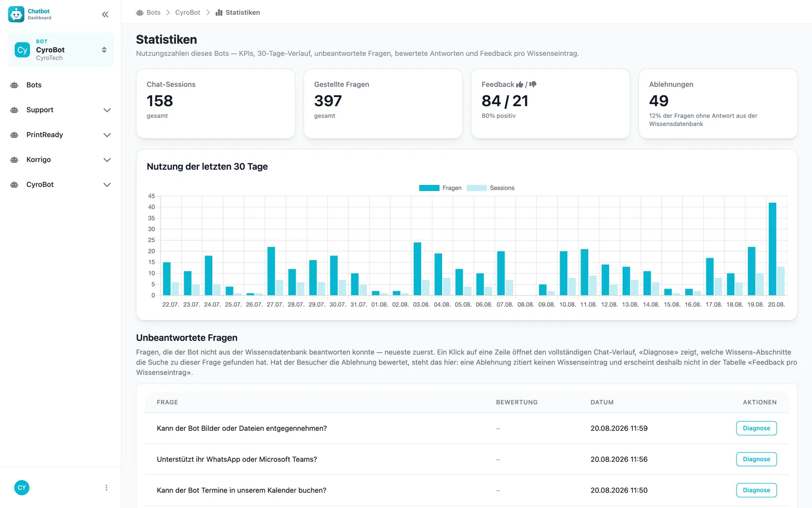The width and height of the screenshot is (812, 508).
Task: Click the robot icon in the breadcrumb
Action: pos(140,12)
